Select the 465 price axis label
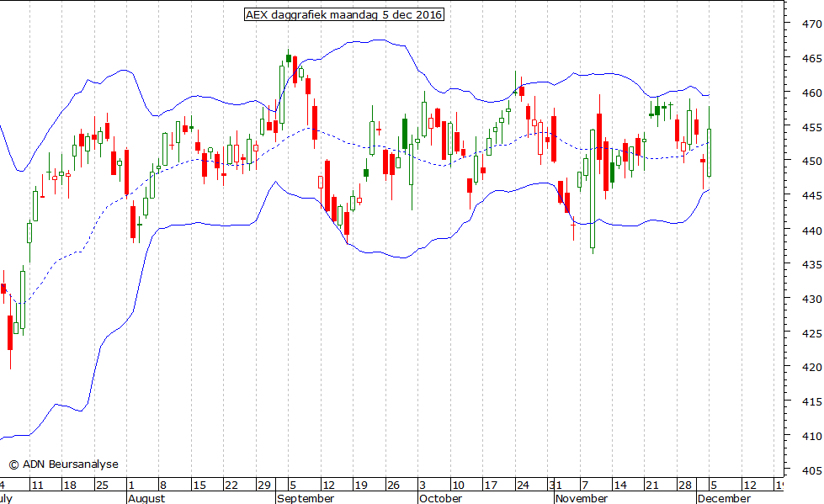The image size is (824, 504). pos(812,59)
